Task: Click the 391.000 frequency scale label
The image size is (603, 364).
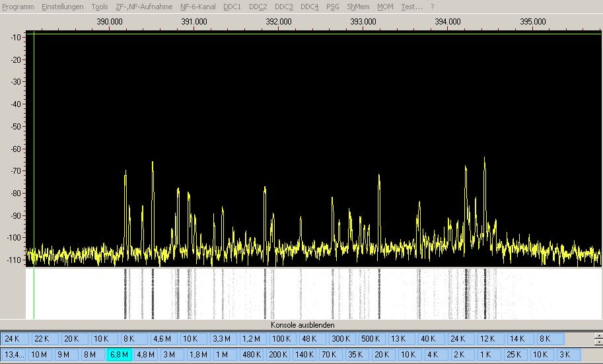Action: pyautogui.click(x=194, y=22)
